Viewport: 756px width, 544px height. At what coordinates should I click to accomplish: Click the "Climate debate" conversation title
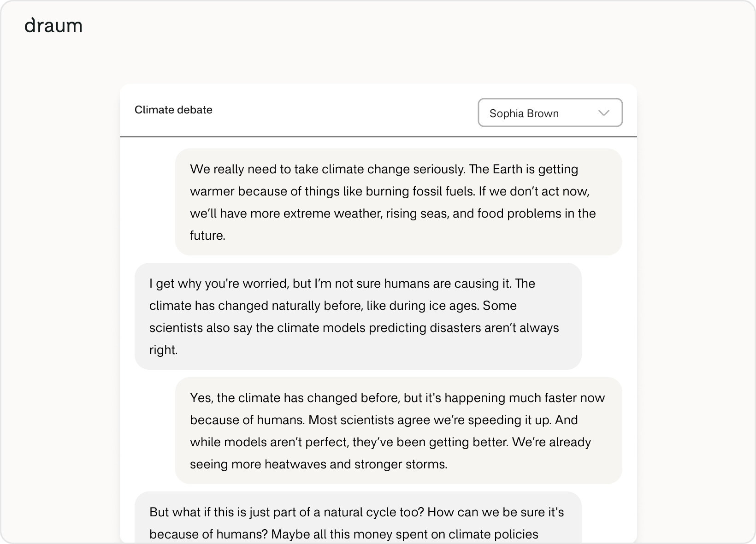173,110
